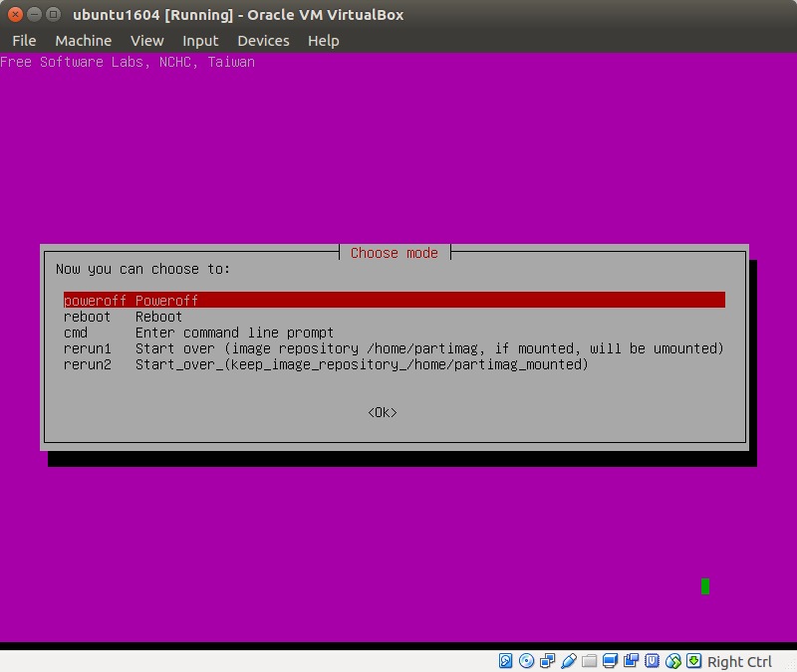Open the File menu
Image resolution: width=797 pixels, height=672 pixels.
click(24, 41)
